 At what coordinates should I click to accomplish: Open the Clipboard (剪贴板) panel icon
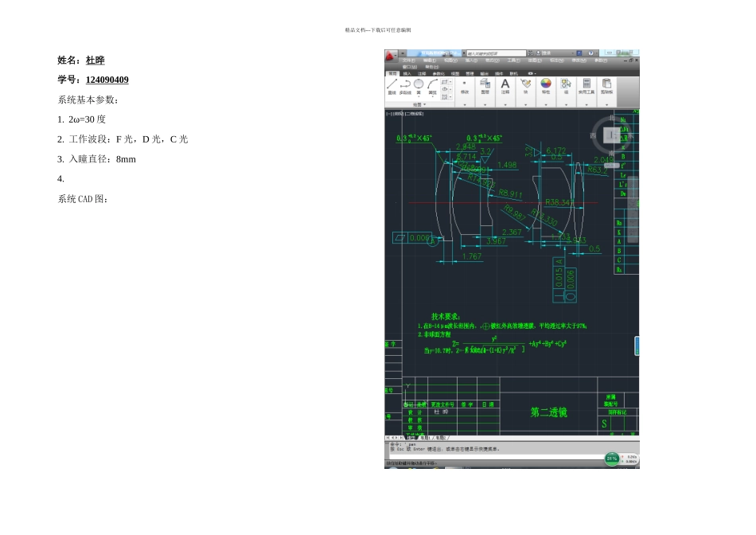tap(607, 84)
